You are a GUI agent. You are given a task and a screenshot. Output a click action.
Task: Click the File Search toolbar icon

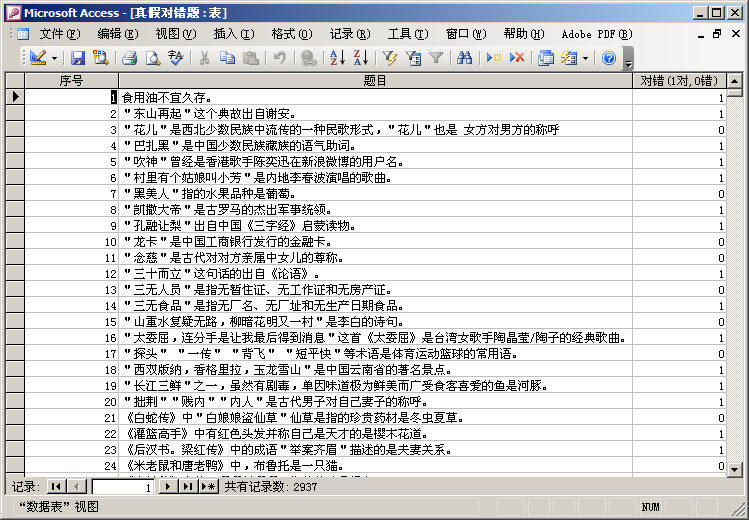pyautogui.click(x=100, y=58)
